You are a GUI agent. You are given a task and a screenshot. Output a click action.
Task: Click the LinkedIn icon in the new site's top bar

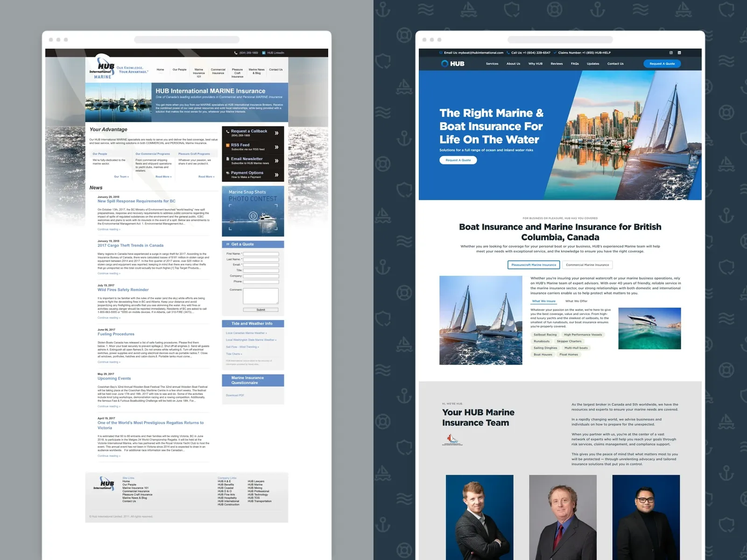tap(679, 53)
